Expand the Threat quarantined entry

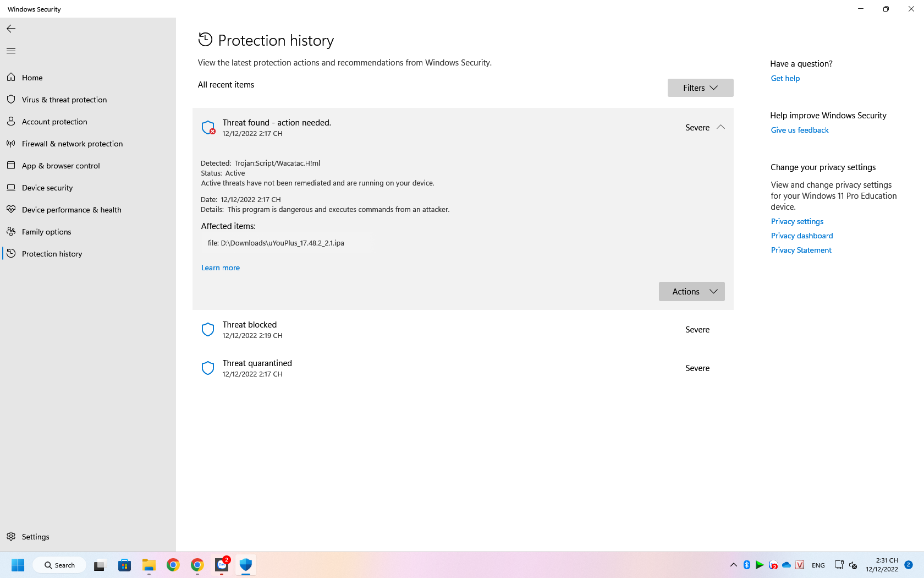pyautogui.click(x=463, y=368)
